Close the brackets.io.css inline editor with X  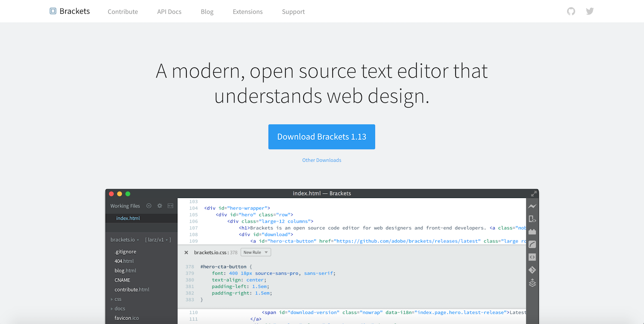click(186, 253)
